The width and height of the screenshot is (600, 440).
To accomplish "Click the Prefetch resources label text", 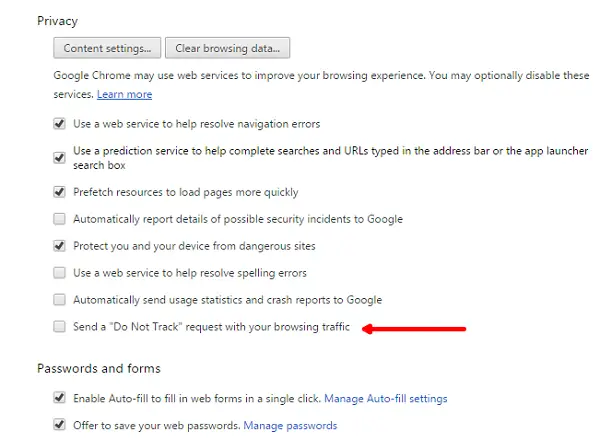I will click(186, 192).
